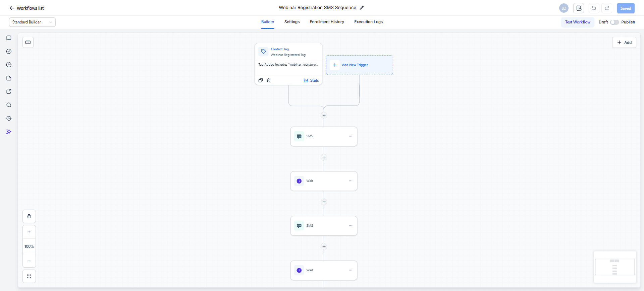Open the Enrollment History tab

[327, 22]
